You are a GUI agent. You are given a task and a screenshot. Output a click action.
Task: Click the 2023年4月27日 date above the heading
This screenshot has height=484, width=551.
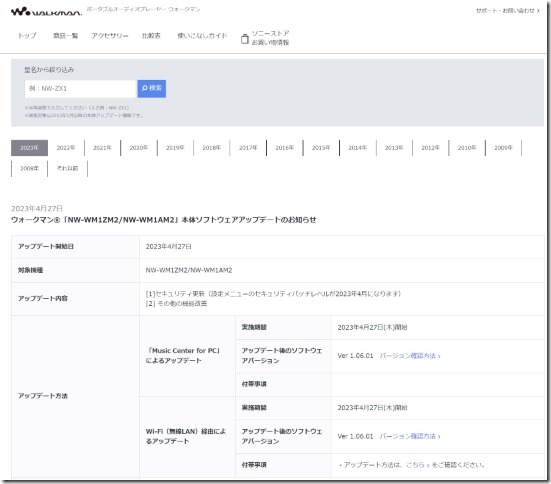37,208
